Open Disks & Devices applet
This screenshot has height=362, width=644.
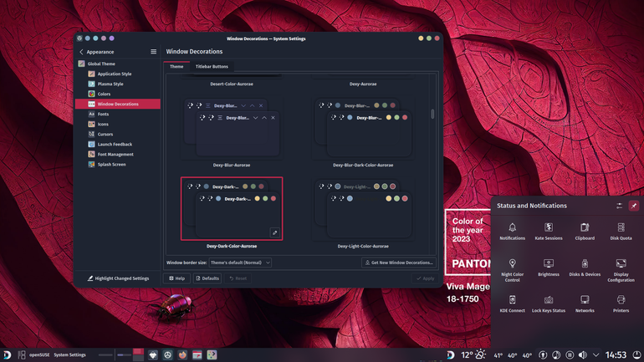point(585,268)
